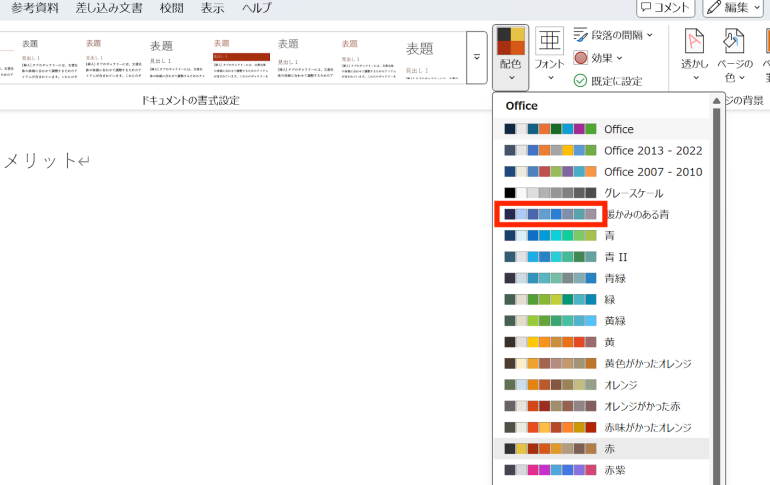770x485 pixels.
Task: Choose the 赤 color scheme
Action: click(x=602, y=449)
